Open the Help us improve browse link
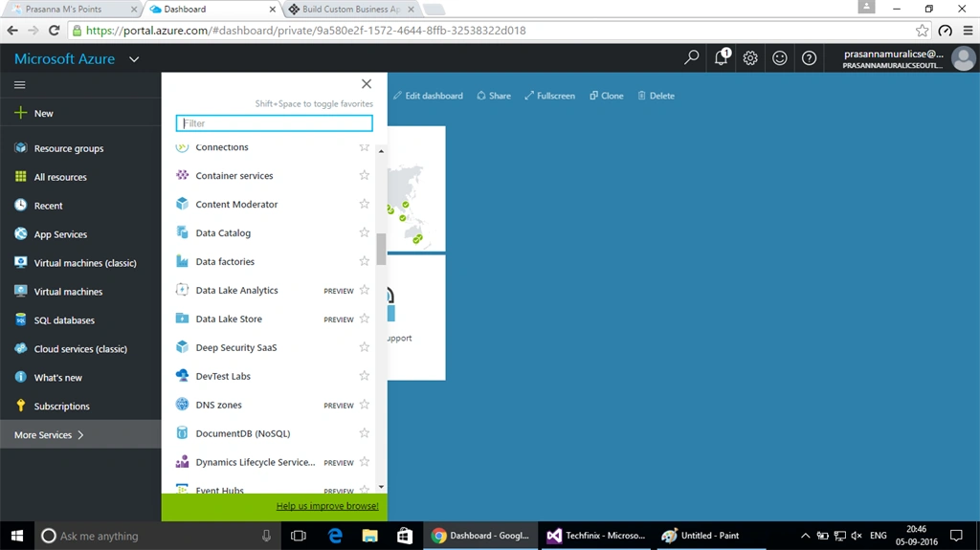980x550 pixels. 327,506
